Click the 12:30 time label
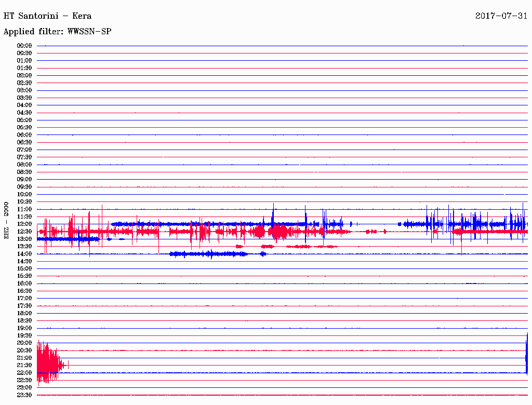 click(24, 232)
